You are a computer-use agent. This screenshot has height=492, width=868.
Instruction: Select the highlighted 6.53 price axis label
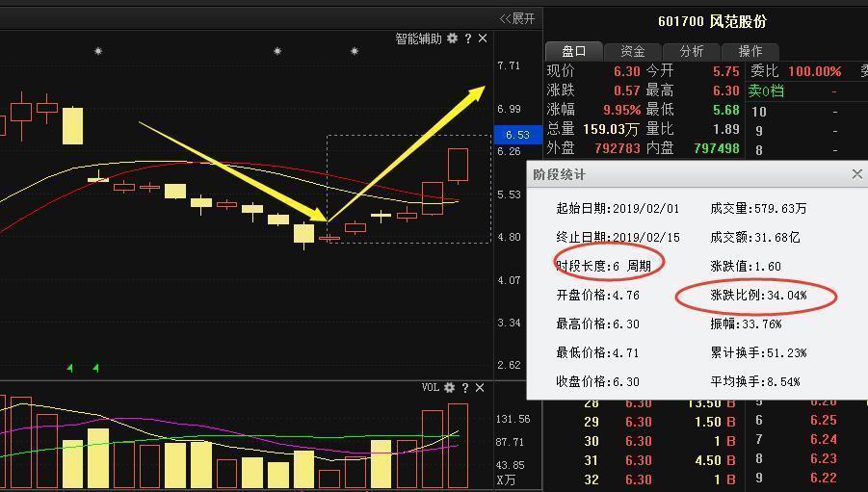pyautogui.click(x=512, y=135)
